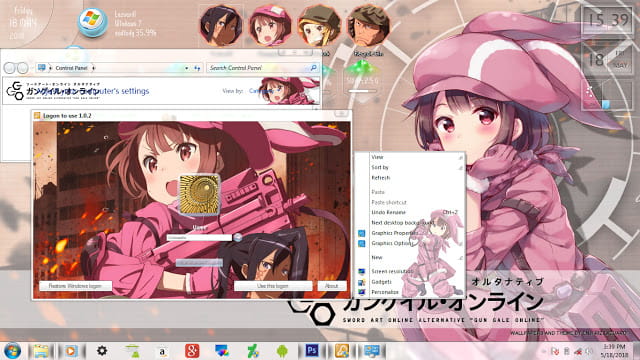Open the bearded soldier desktop icon
640x360 pixels.
(368, 25)
